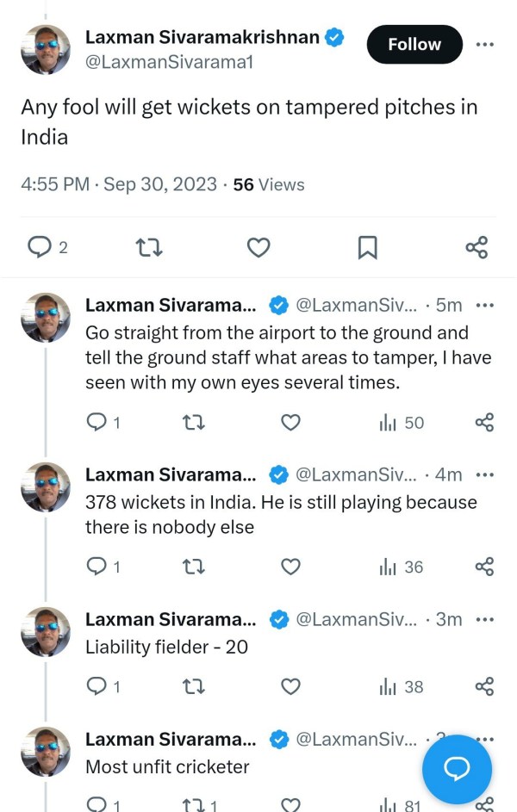
Task: Retweet the 378 wickets reply
Action: click(x=194, y=567)
